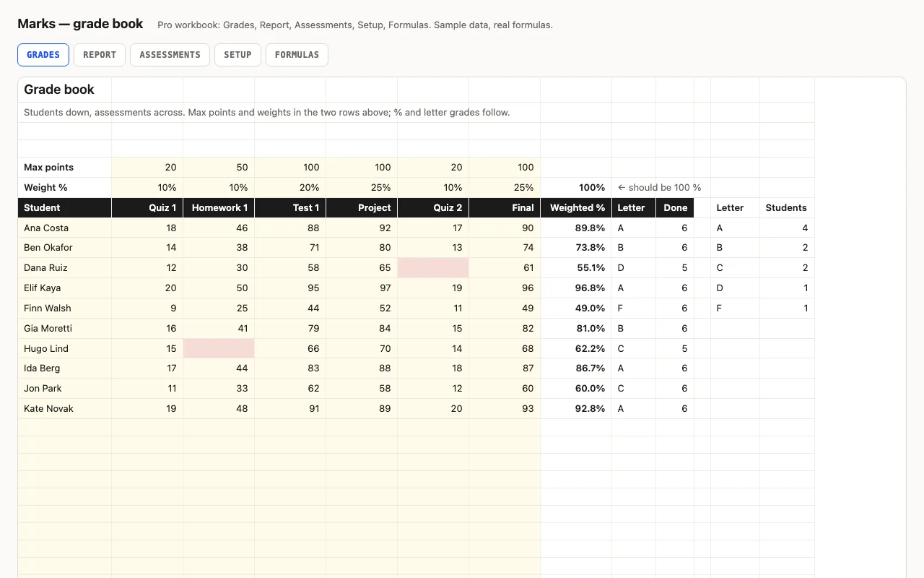The height and width of the screenshot is (578, 924).
Task: Select student name Dana Ruiz
Action: [x=65, y=268]
